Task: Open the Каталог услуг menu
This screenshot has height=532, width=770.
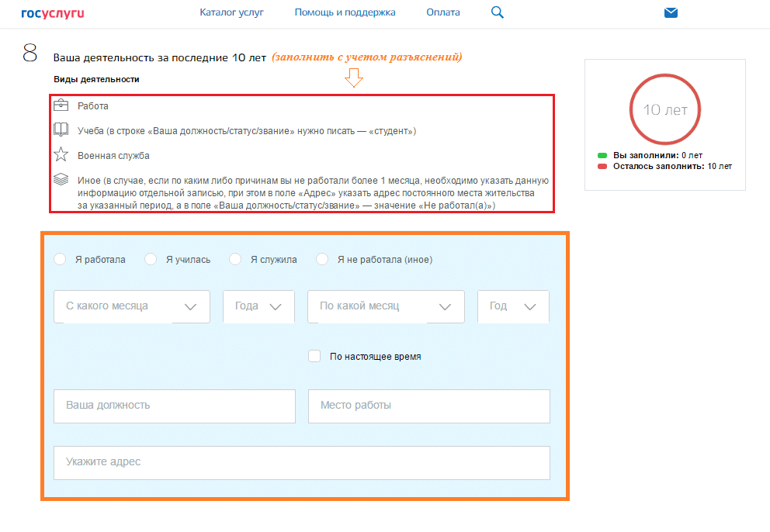Action: pyautogui.click(x=231, y=12)
